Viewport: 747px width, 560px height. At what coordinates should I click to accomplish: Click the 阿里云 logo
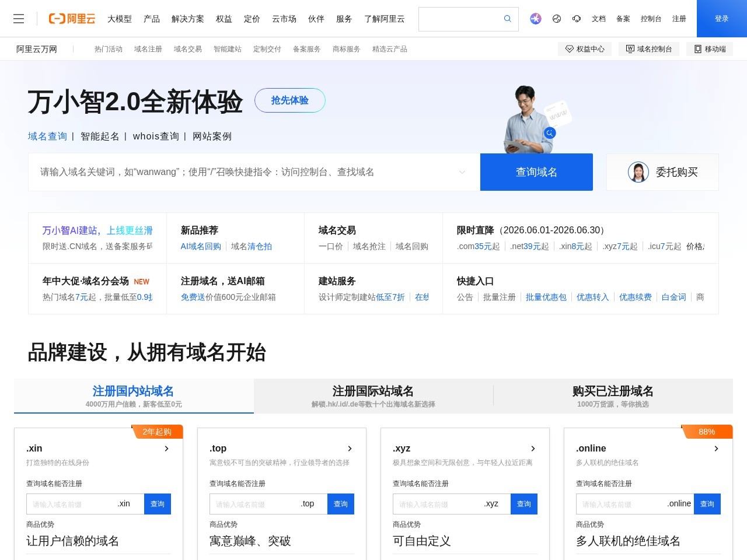(x=72, y=19)
